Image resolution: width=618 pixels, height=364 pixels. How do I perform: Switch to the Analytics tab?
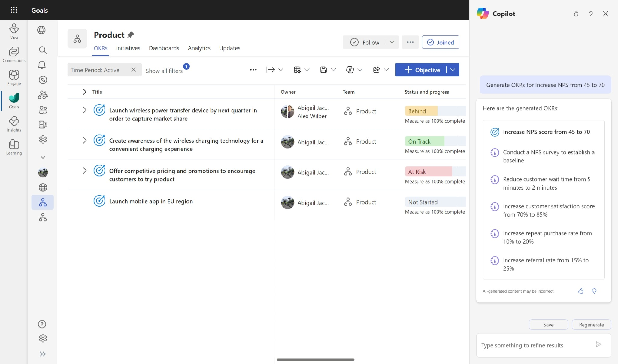(199, 48)
